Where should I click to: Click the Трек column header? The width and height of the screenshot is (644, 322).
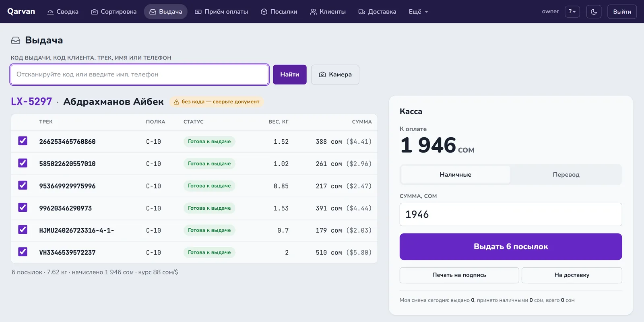coord(46,122)
